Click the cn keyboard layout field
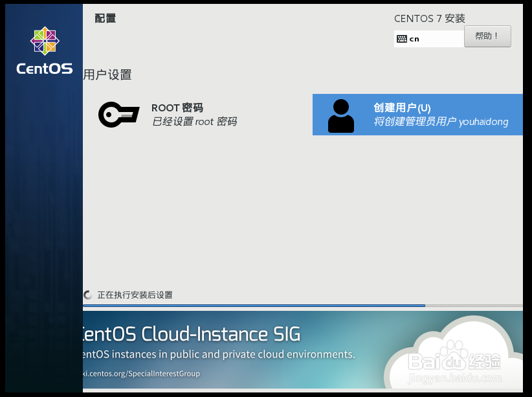532x397 pixels. coord(429,39)
